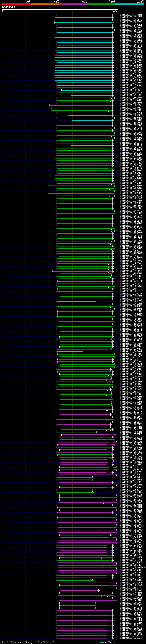Open the UniRef100_A9TUS5 entry

(x=131, y=87)
